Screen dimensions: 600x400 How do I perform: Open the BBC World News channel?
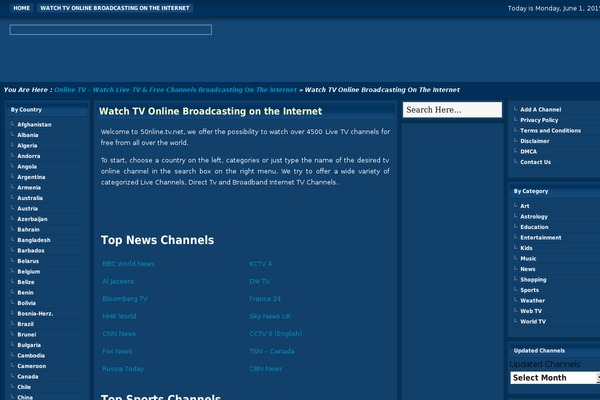(128, 264)
